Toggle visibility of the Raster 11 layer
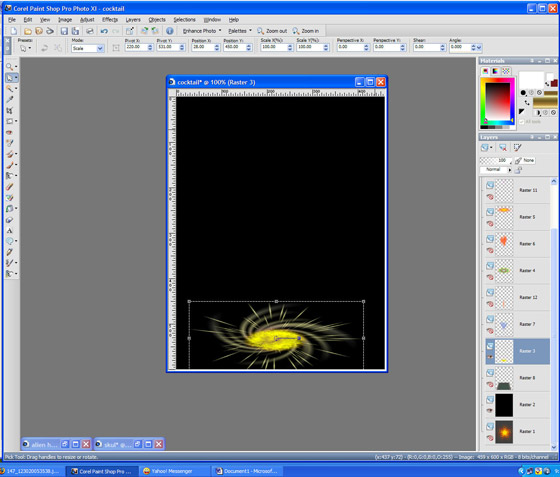The width and height of the screenshot is (560, 477). (x=490, y=197)
